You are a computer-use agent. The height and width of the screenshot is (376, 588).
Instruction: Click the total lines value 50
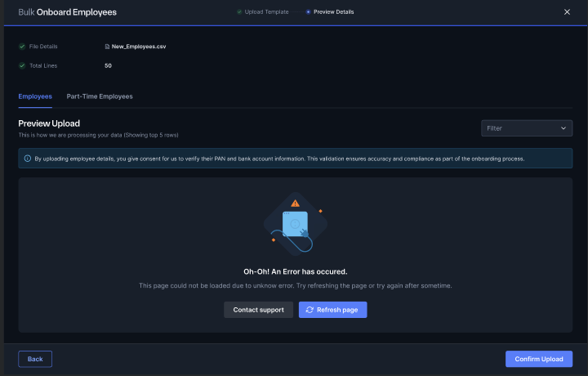(x=108, y=65)
